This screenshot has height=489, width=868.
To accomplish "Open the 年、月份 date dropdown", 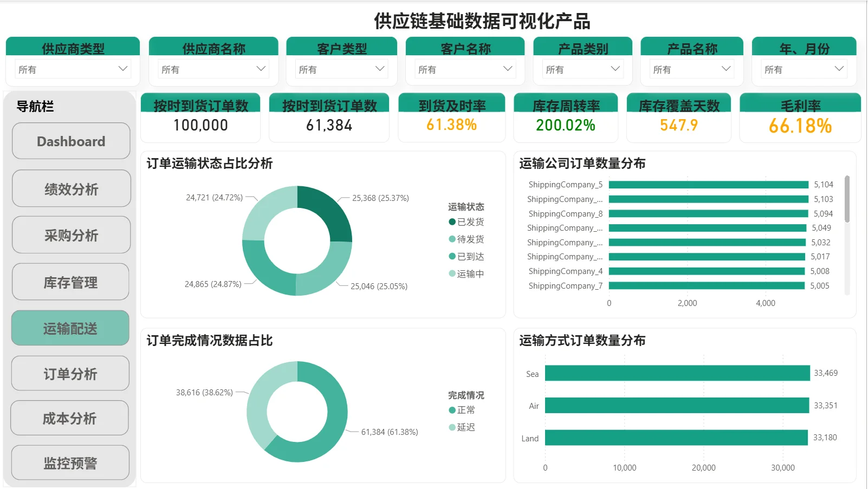I will [x=804, y=69].
